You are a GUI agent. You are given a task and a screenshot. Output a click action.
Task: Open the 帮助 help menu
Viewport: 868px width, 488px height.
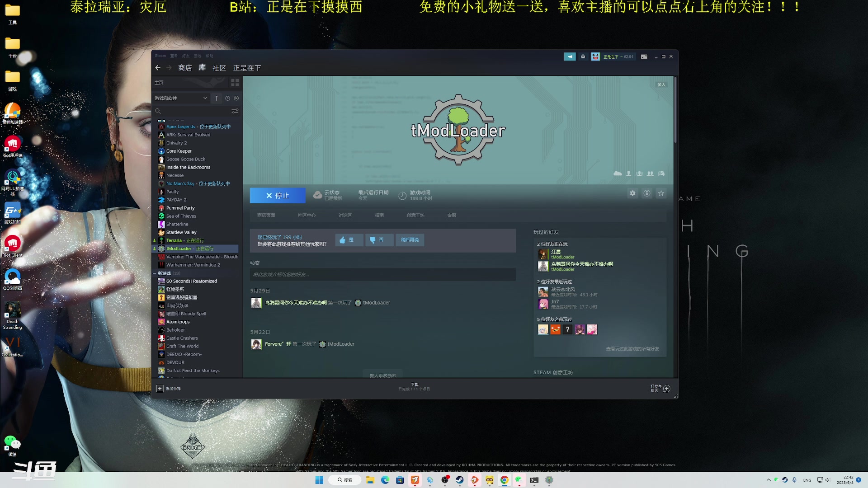click(x=209, y=56)
